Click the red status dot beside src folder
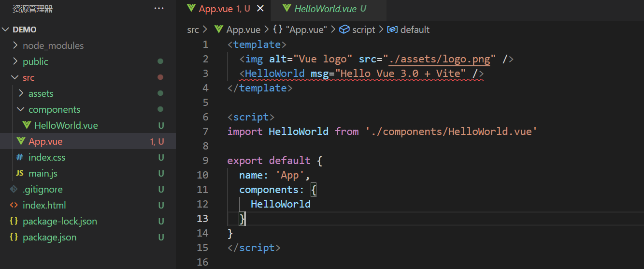 pyautogui.click(x=160, y=77)
